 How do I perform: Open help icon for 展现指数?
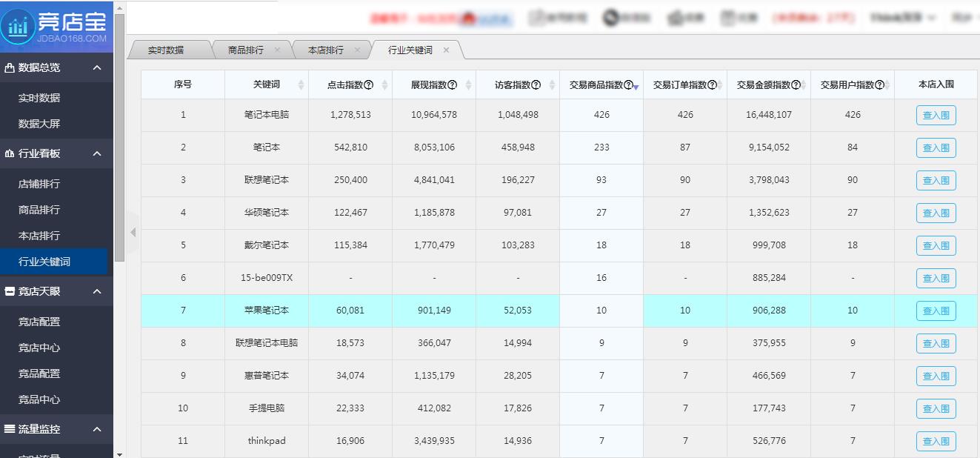pyautogui.click(x=452, y=85)
